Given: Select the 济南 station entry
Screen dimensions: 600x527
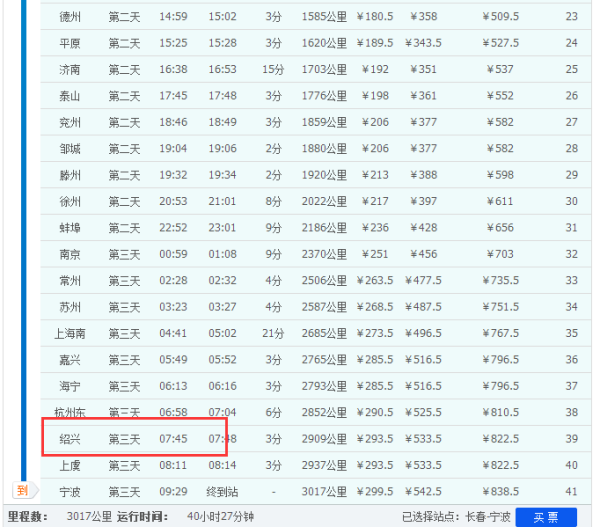Looking at the screenshot, I should click(x=70, y=69).
